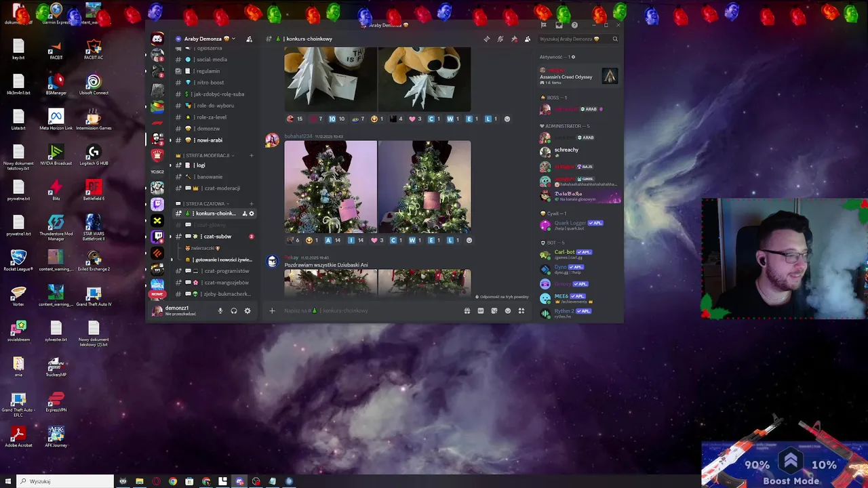Open konkurs-choinkowy channel settings gear
Viewport: 868px width, 488px height.
tap(252, 213)
